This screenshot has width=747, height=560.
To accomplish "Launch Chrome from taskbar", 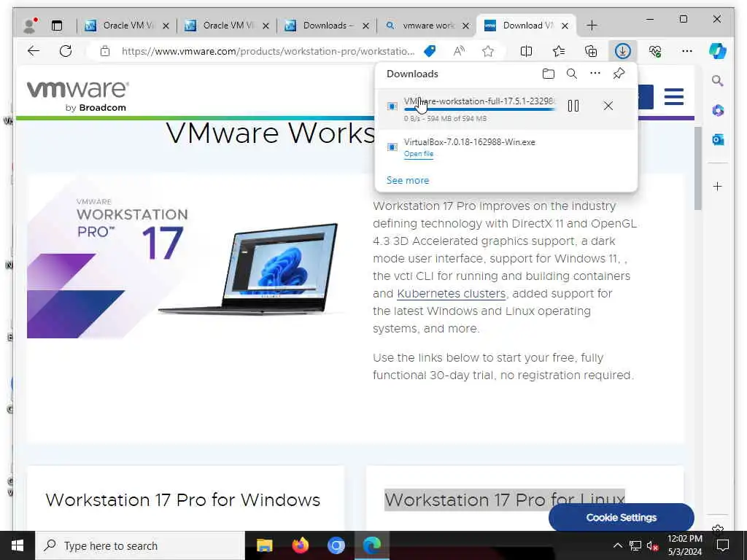I will pyautogui.click(x=336, y=545).
